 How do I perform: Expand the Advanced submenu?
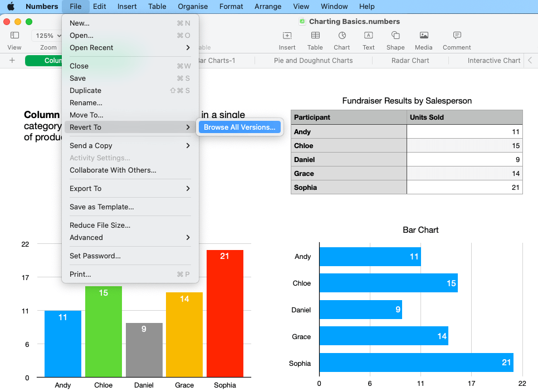point(129,237)
